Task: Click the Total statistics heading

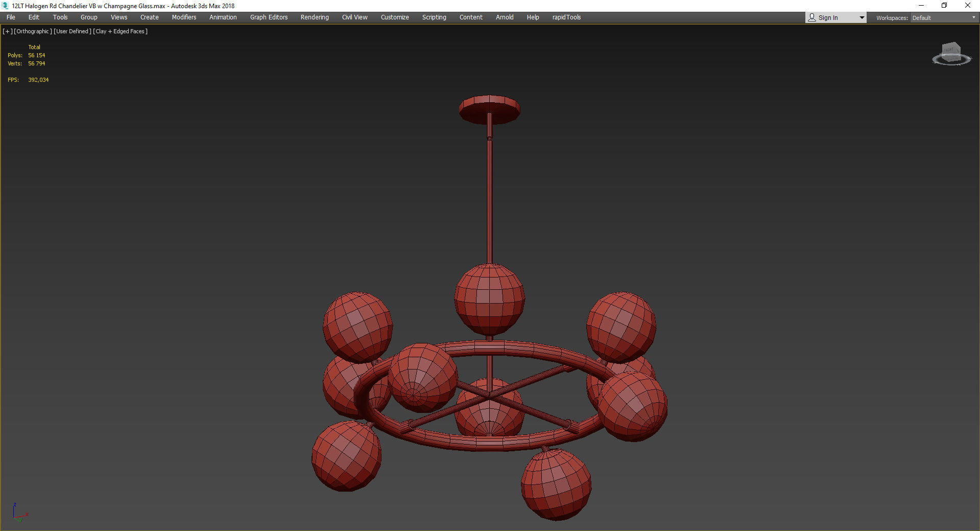Action: tap(34, 47)
